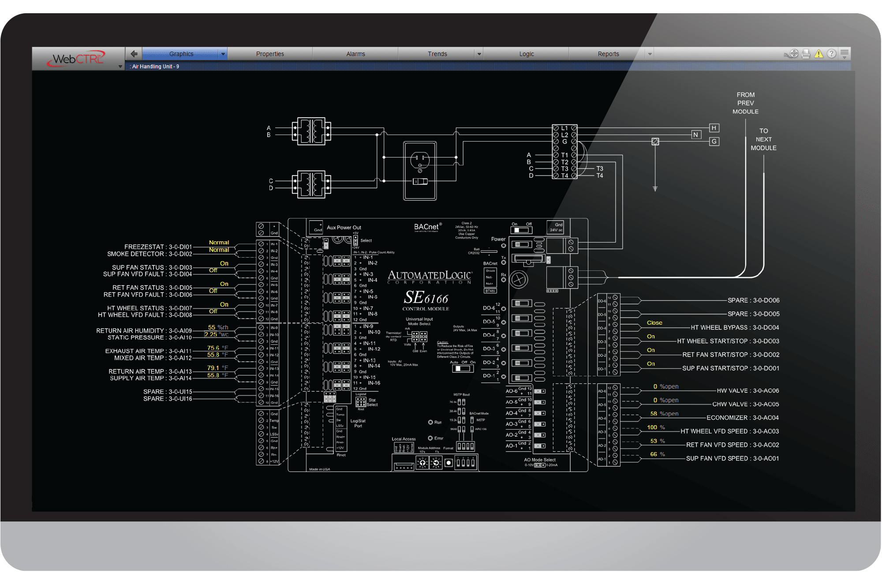Go back with the left arrow button
This screenshot has height=588, width=882.
click(134, 54)
